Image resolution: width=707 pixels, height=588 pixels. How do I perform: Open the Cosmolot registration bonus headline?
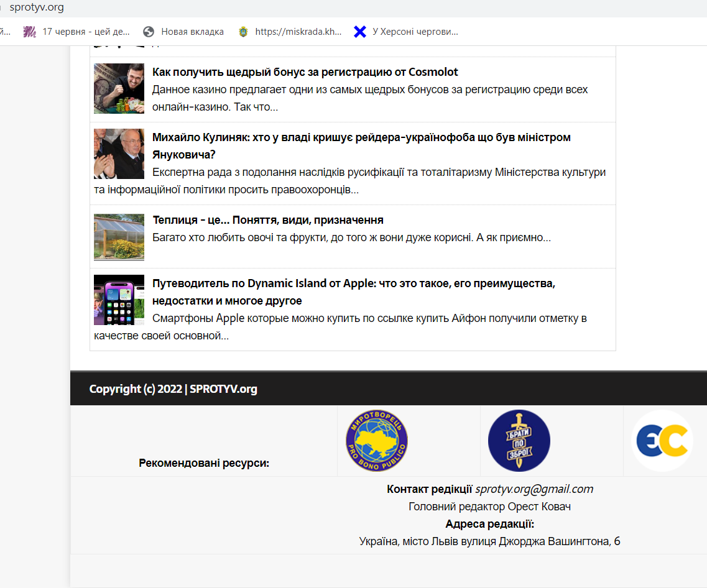(305, 72)
